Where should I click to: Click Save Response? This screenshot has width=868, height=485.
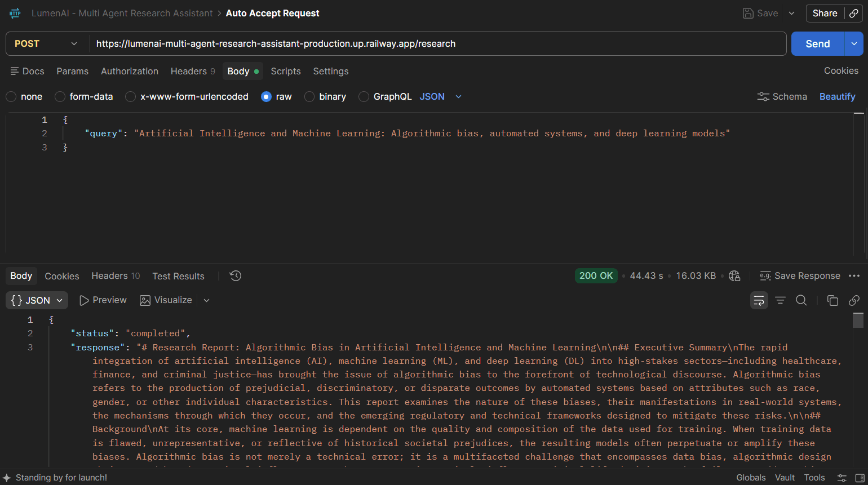click(800, 275)
